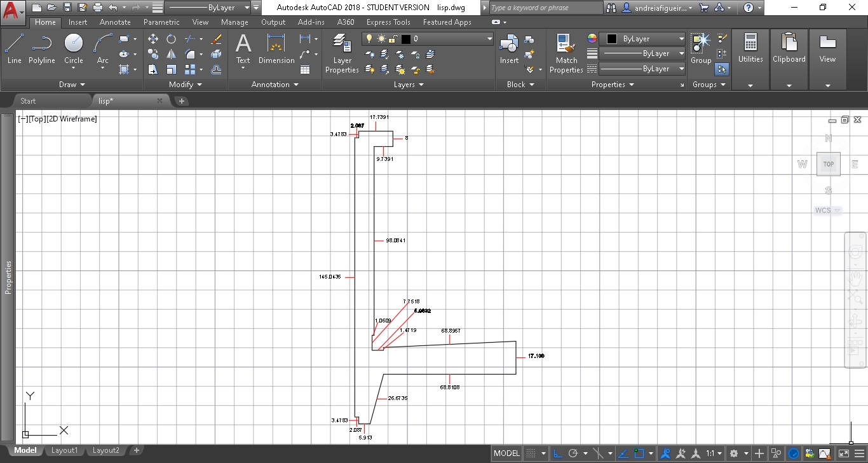The height and width of the screenshot is (463, 868).
Task: Open the WCS coordinate system menu
Action: tap(829, 211)
